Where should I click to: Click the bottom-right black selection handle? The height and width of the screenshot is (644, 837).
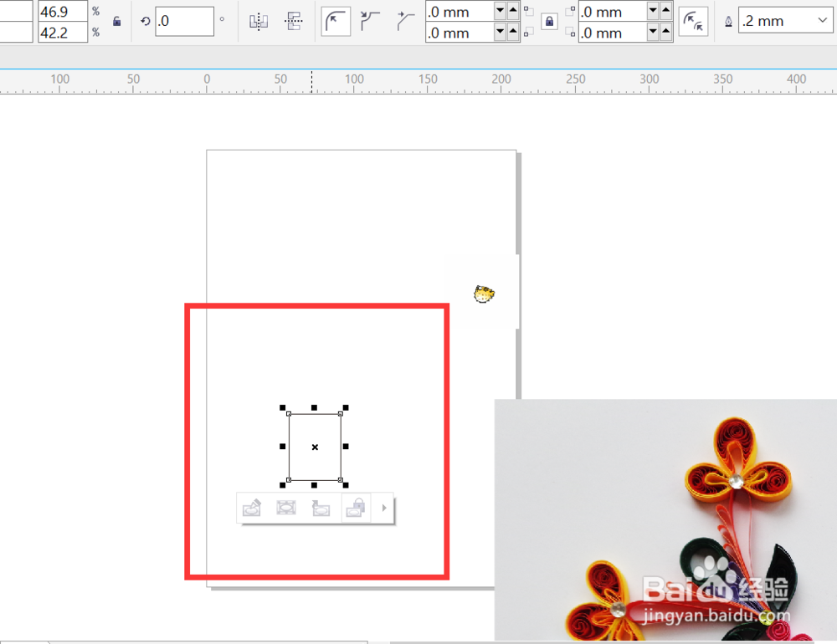click(x=346, y=485)
